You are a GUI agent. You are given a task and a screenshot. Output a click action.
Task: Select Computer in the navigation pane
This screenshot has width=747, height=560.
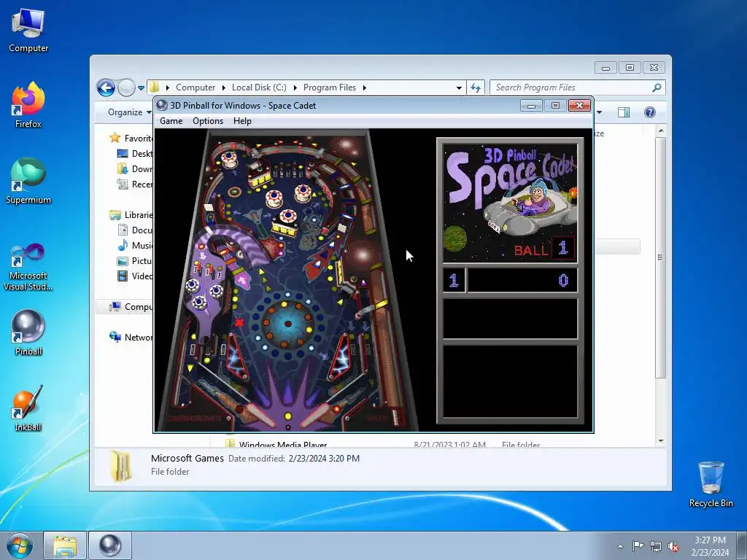[x=125, y=307]
